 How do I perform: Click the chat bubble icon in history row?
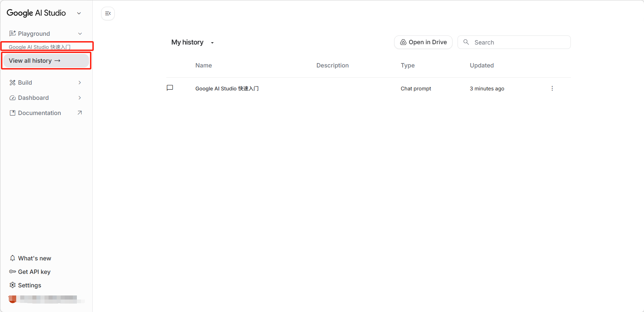[x=170, y=88]
